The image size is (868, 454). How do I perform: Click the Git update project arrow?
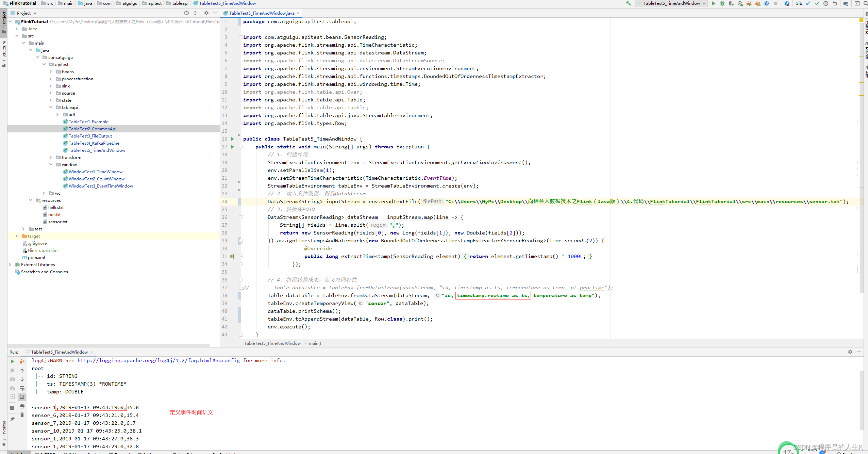point(808,3)
